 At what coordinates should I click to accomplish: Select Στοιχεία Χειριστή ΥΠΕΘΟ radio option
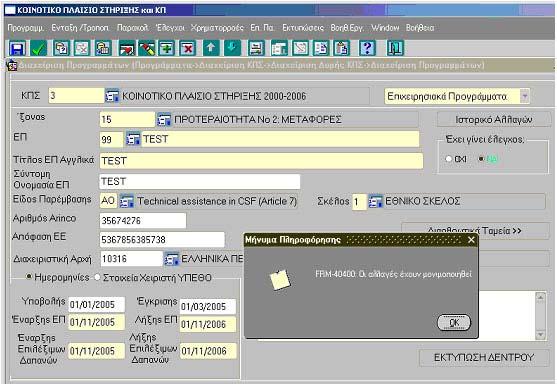[x=97, y=278]
